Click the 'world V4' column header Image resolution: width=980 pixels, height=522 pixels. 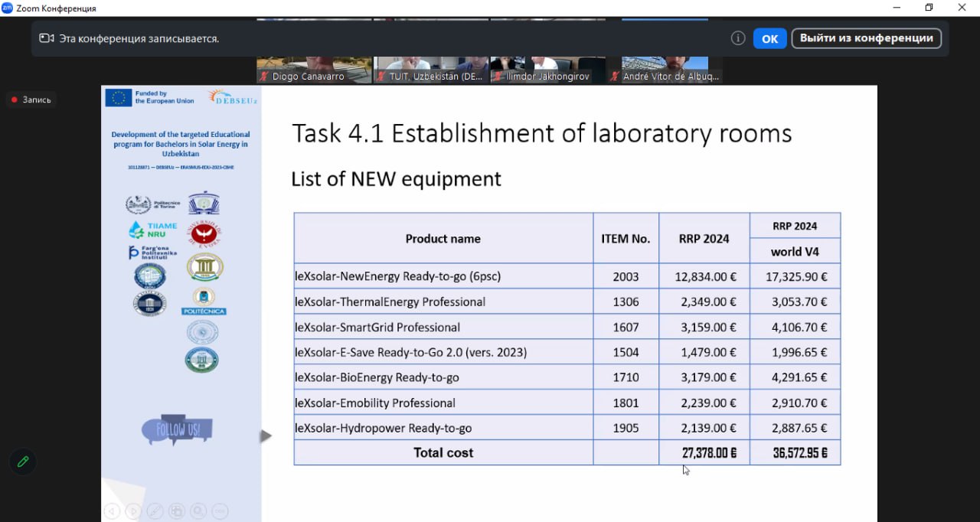point(795,251)
